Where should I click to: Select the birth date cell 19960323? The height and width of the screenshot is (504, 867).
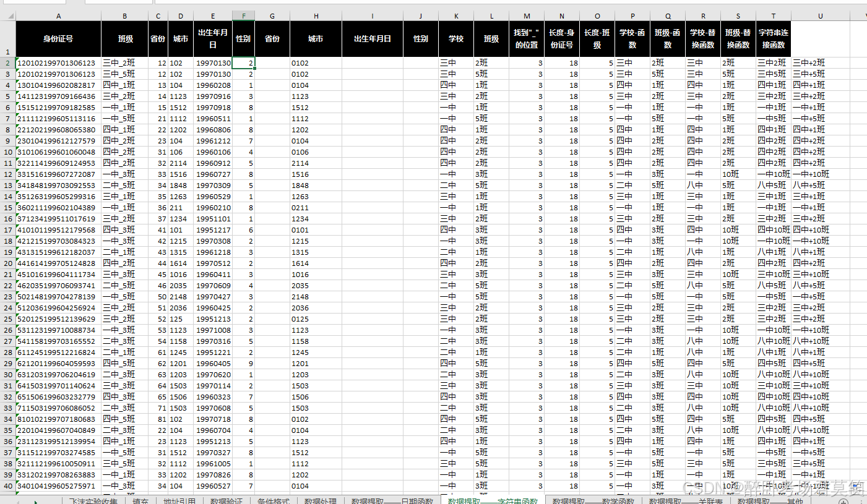pos(213,396)
